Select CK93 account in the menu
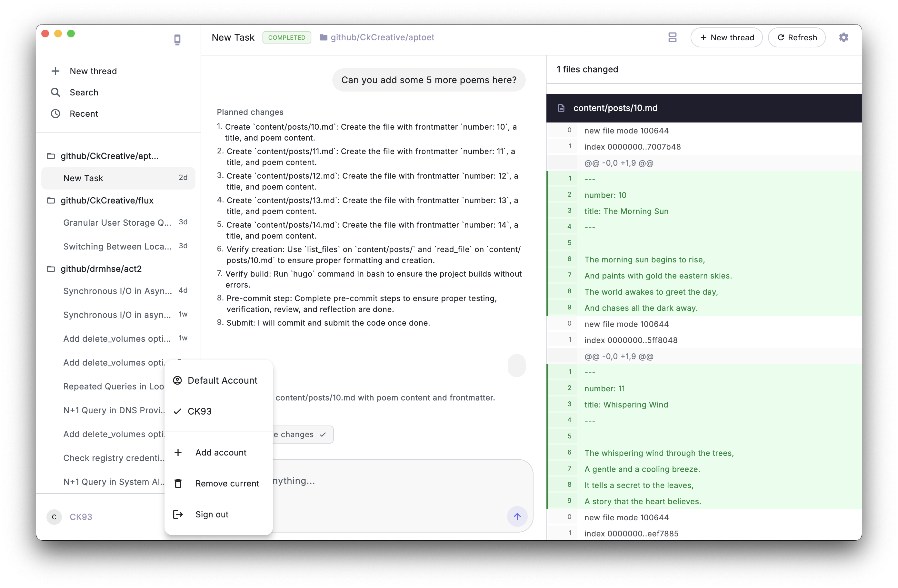The height and width of the screenshot is (588, 898). pyautogui.click(x=218, y=411)
